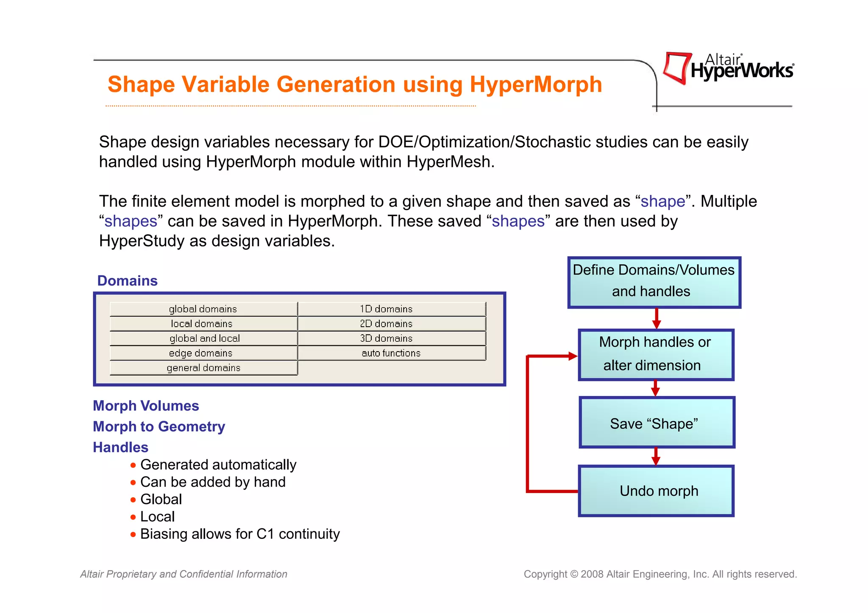
Task: Click the 1D domains button
Action: (392, 309)
